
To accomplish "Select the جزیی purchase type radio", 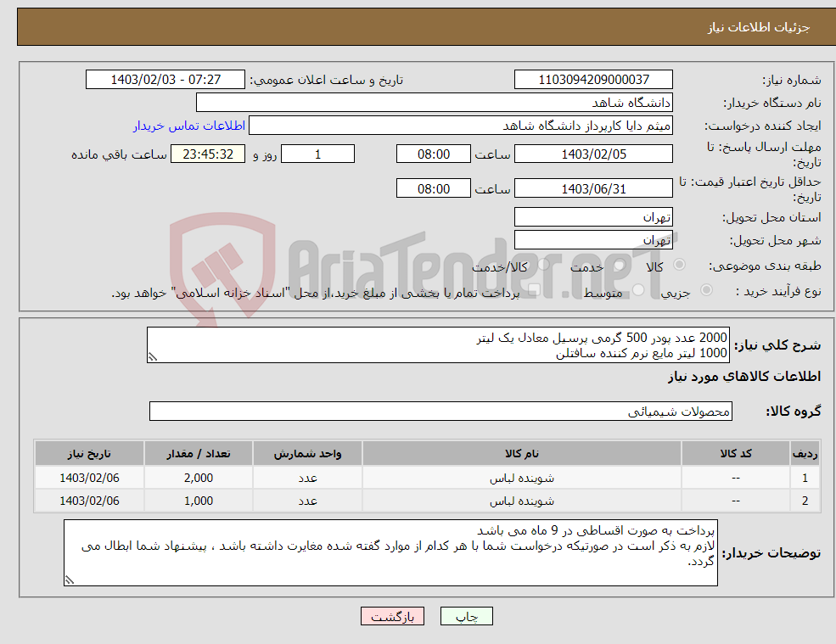I will 706,290.
